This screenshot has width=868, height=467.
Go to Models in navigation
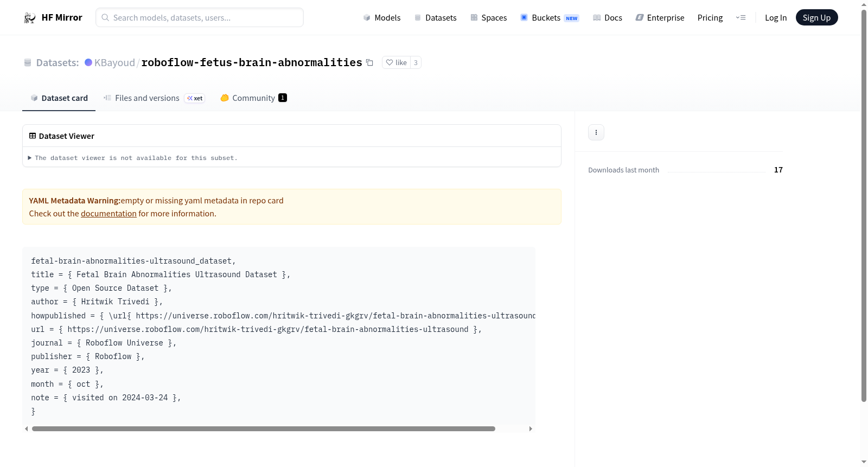click(x=382, y=18)
